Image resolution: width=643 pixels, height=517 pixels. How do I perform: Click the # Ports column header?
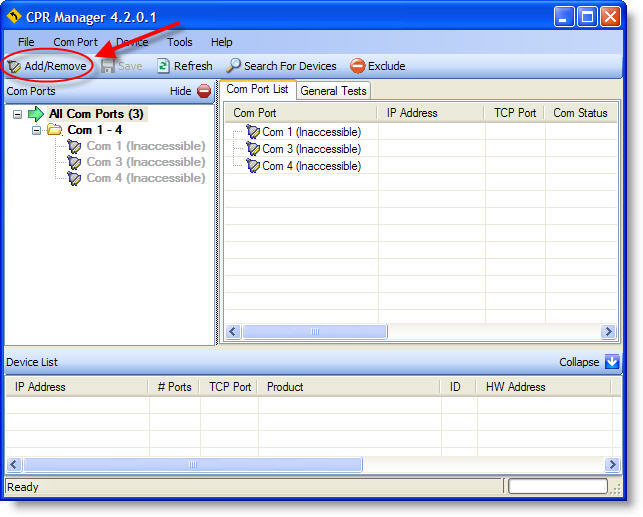[174, 387]
